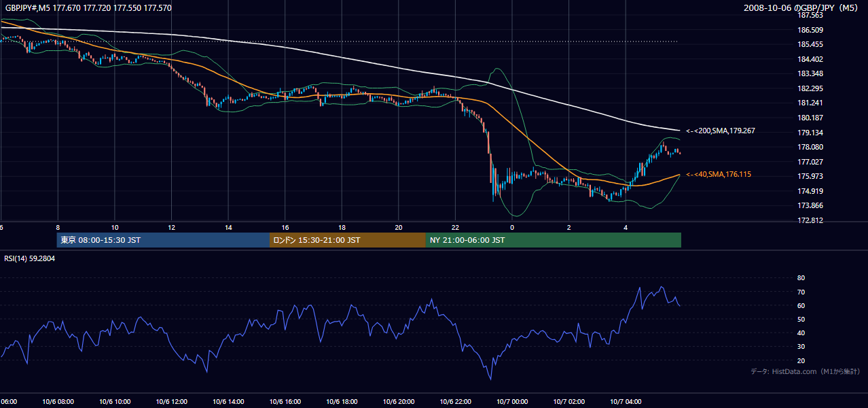Click the 200 SMA 179.267 label
Image resolution: width=868 pixels, height=408 pixels.
(x=721, y=131)
